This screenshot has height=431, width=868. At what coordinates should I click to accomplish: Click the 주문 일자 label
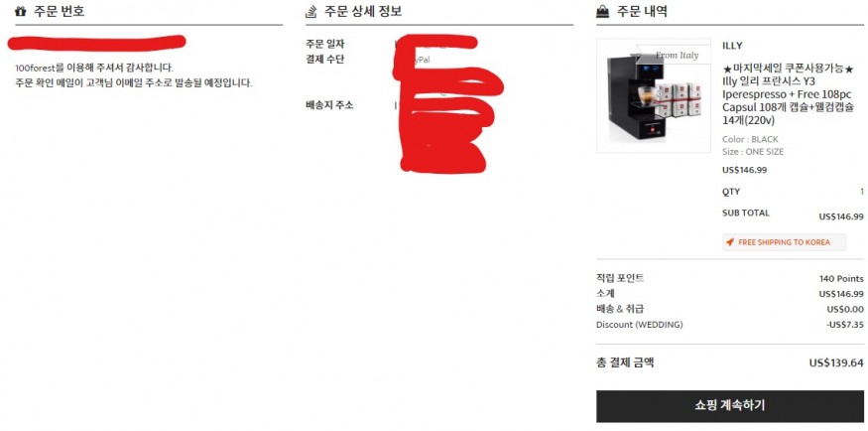tap(325, 45)
